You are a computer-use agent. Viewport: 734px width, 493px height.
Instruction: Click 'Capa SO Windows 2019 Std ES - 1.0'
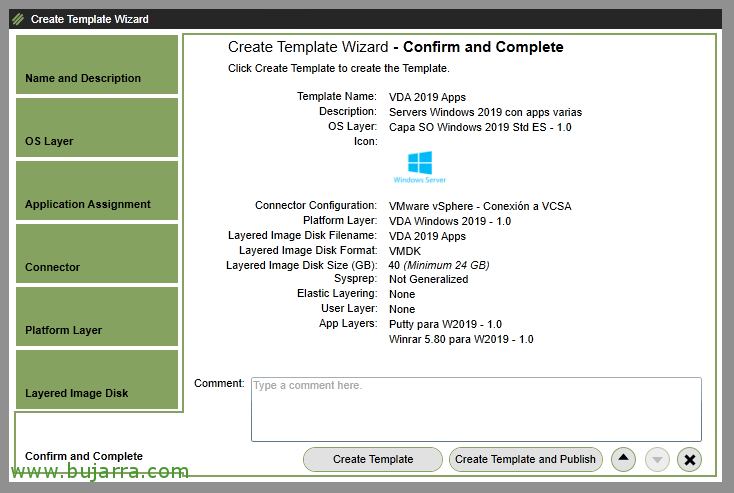(x=480, y=127)
